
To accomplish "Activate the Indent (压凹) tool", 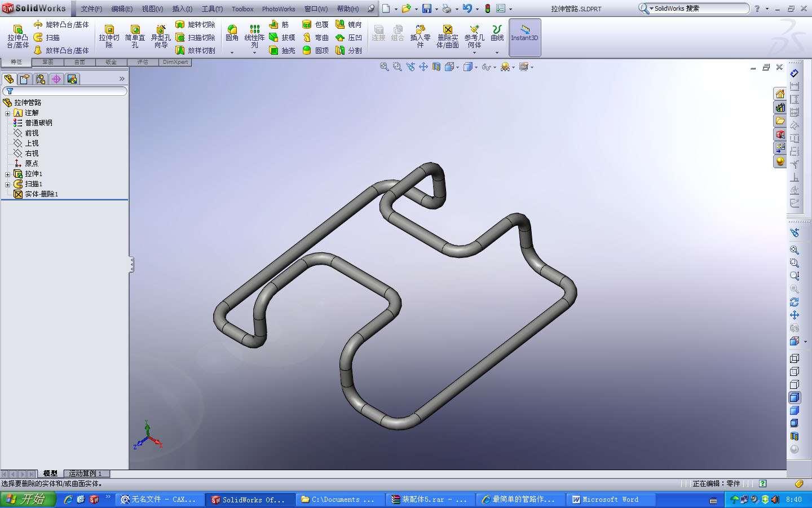I will click(348, 38).
